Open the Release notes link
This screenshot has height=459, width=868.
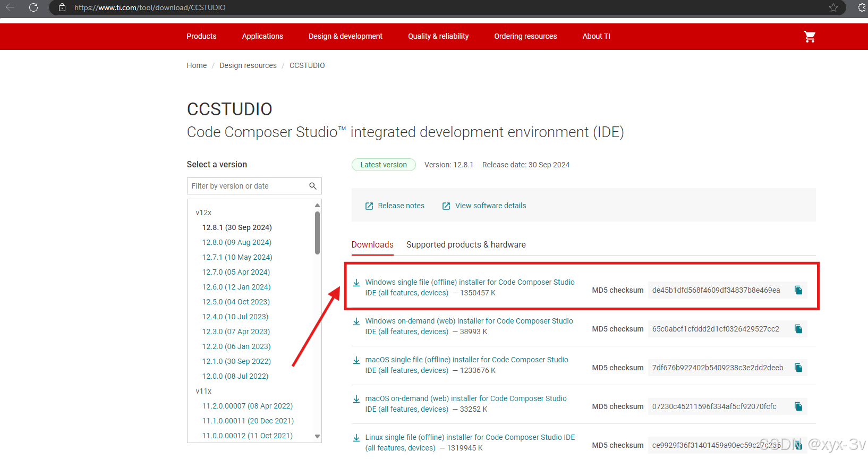coord(401,206)
